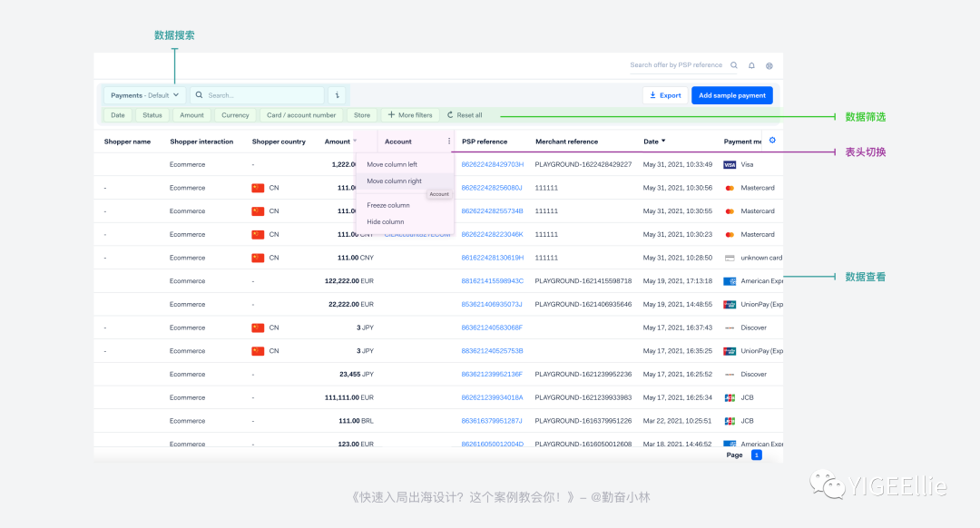Click More filters button
The image size is (980, 528).
coord(410,115)
